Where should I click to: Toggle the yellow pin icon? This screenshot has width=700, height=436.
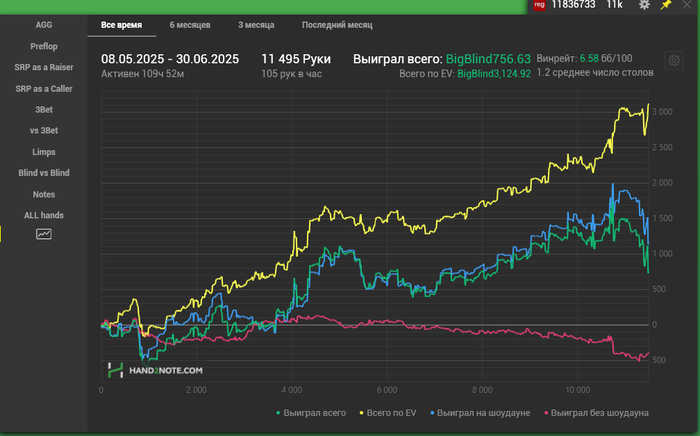click(x=666, y=6)
